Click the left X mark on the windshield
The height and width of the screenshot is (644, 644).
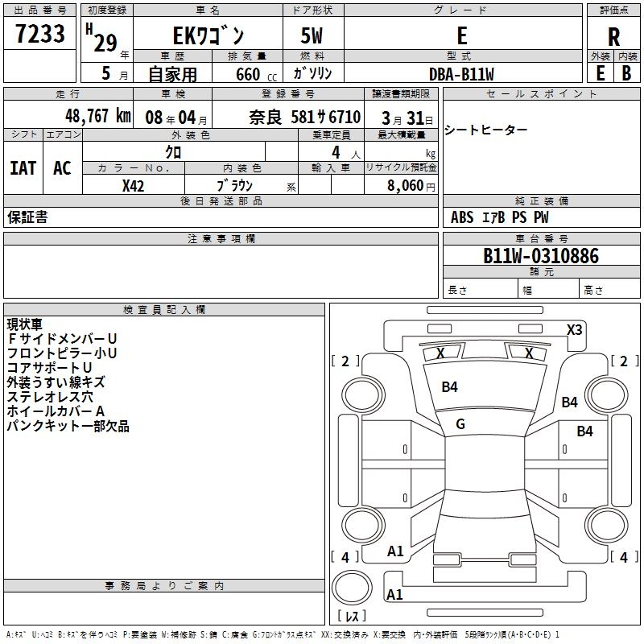click(440, 353)
